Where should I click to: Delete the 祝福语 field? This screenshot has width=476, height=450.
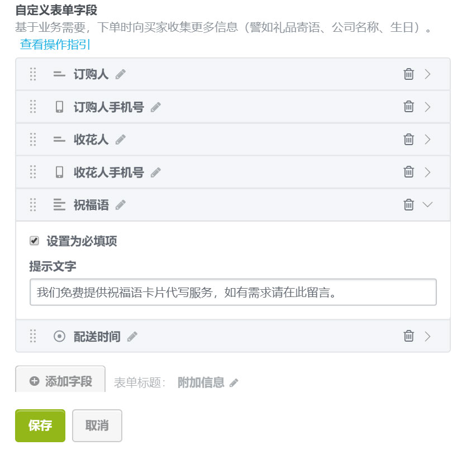pyautogui.click(x=408, y=204)
